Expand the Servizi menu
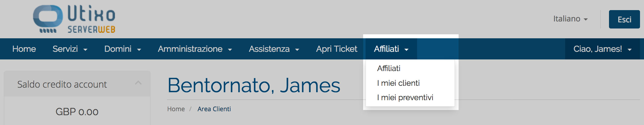 pos(70,49)
